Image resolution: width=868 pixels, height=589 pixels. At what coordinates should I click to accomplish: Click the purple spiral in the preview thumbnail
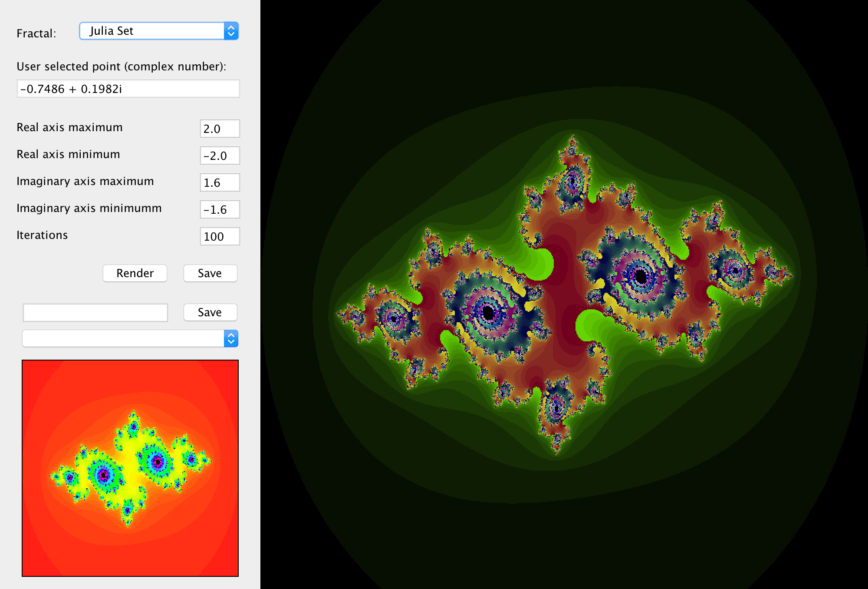[103, 475]
